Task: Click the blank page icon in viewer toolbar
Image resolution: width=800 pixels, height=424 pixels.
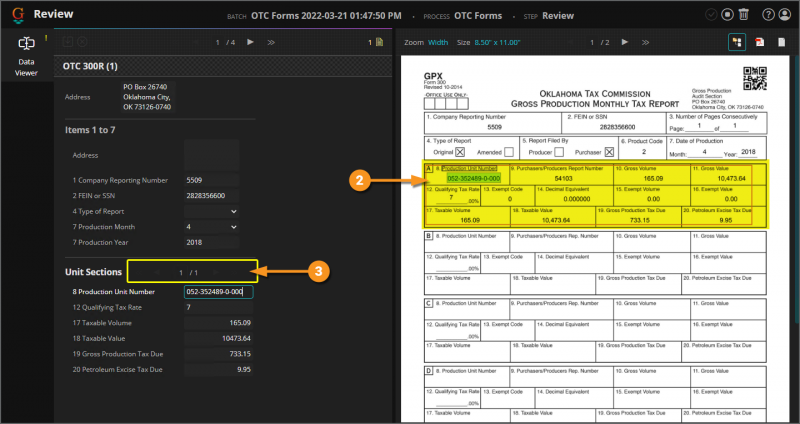Action: coord(781,42)
